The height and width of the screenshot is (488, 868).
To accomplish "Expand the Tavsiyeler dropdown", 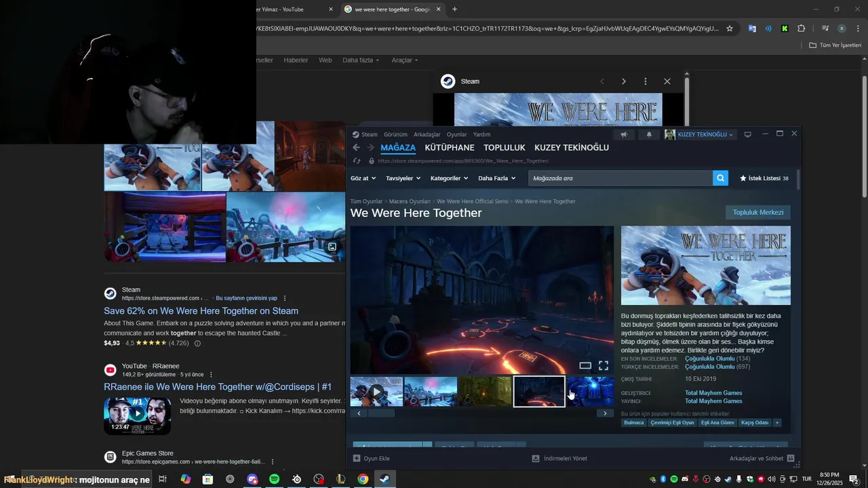I will [403, 178].
